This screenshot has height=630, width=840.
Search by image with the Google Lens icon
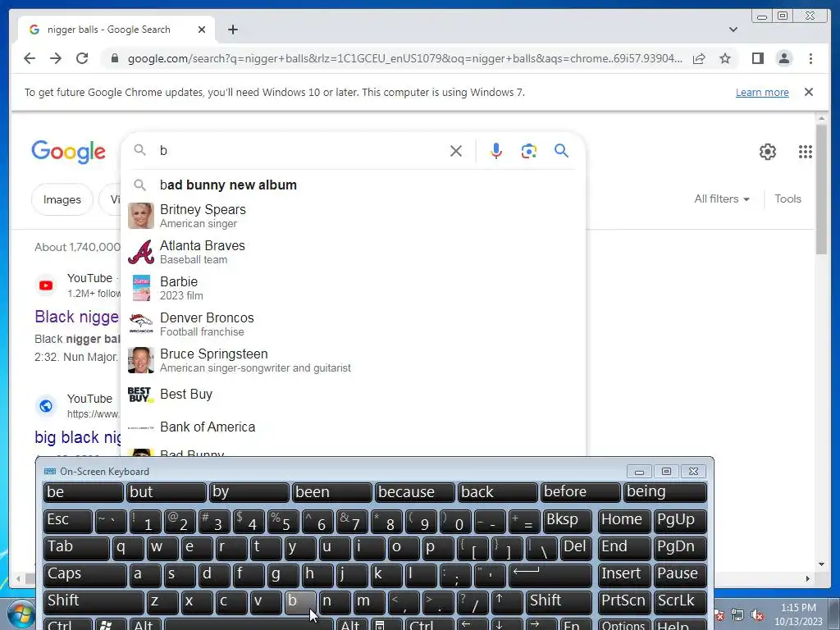click(x=529, y=151)
